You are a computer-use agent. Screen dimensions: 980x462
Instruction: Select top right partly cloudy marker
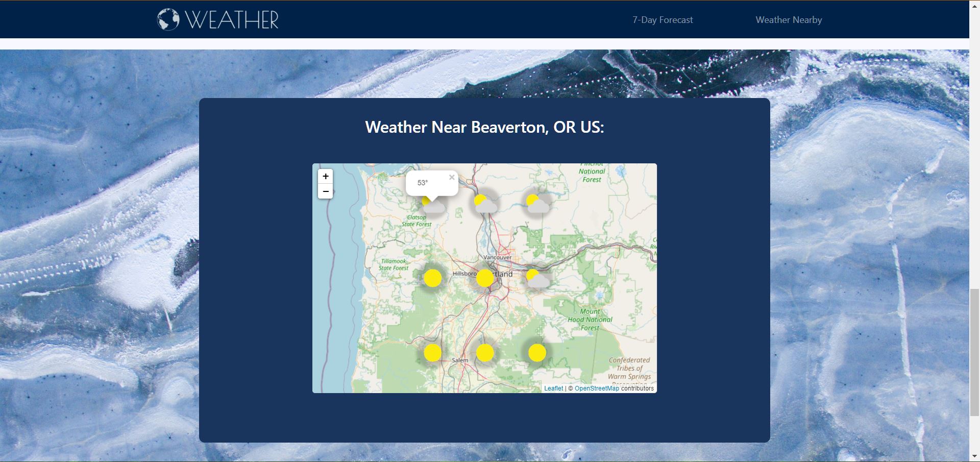pyautogui.click(x=537, y=203)
